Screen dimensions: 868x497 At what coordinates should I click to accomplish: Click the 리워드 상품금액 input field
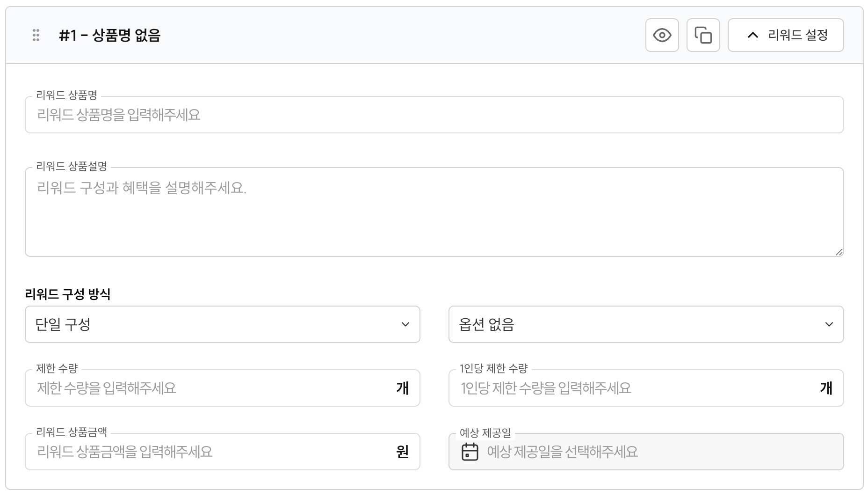[x=210, y=452]
